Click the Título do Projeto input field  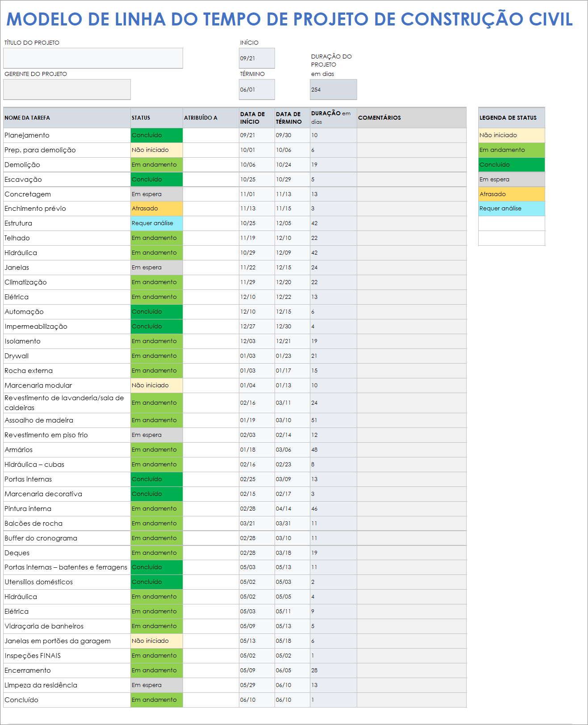pos(93,58)
